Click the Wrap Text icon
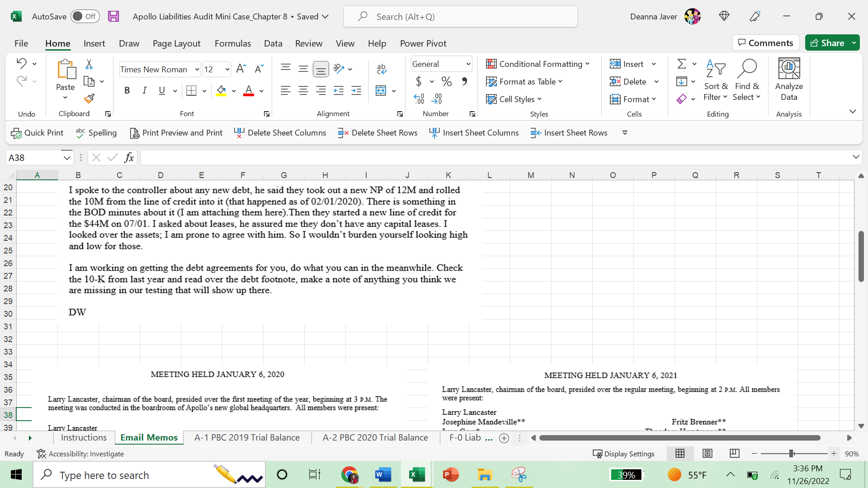The height and width of the screenshot is (488, 868). pos(381,69)
